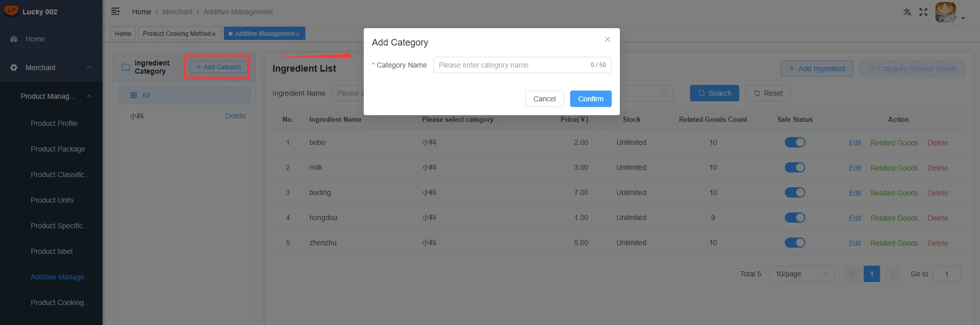Select page 1 in pagination
This screenshot has width=980, height=325.
(872, 274)
